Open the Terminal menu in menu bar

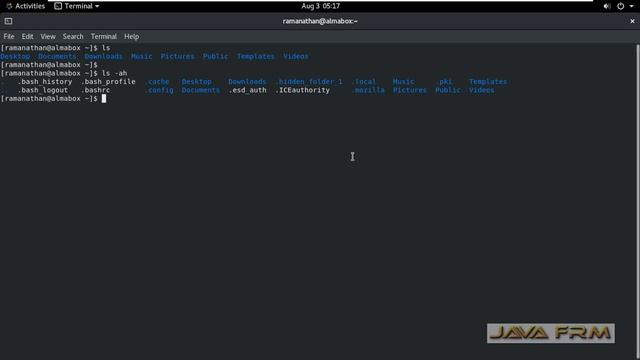click(x=104, y=37)
